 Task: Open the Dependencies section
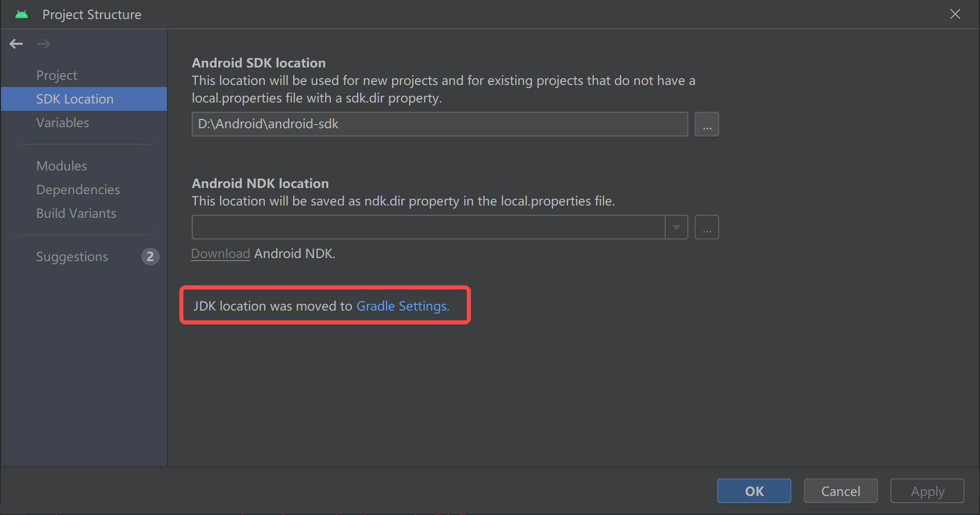coord(78,190)
